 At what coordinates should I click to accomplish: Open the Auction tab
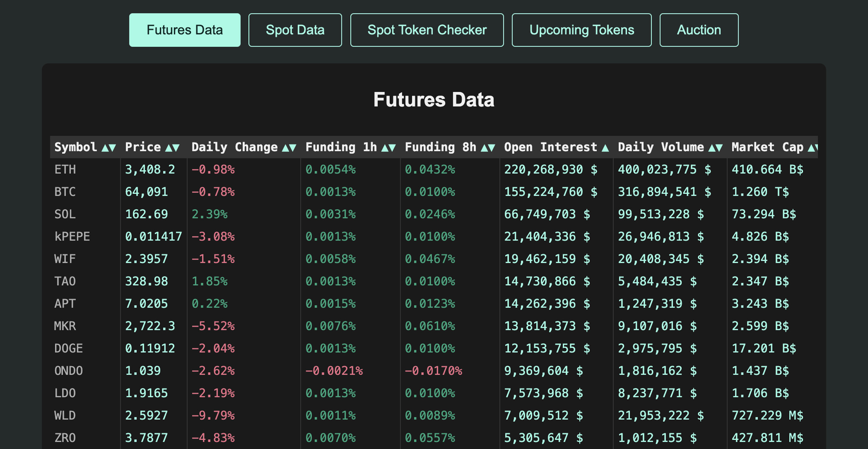tap(699, 30)
